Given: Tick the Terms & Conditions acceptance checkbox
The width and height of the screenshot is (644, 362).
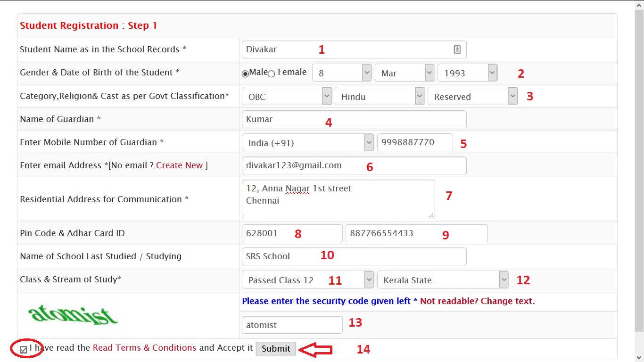Looking at the screenshot, I should tap(24, 350).
